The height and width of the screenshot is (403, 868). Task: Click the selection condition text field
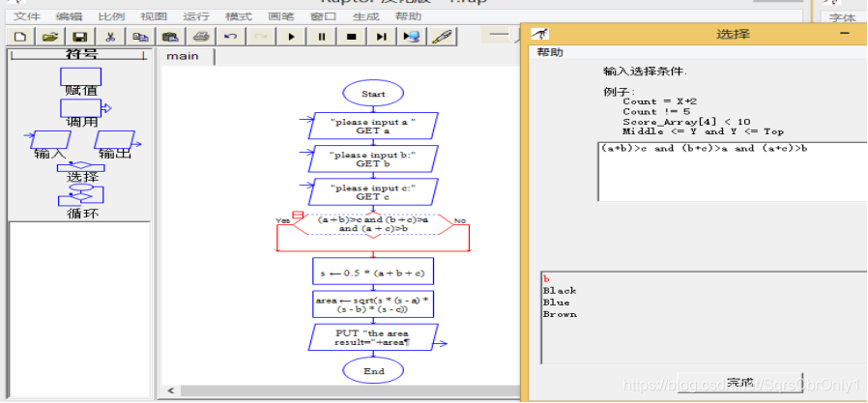click(x=733, y=172)
